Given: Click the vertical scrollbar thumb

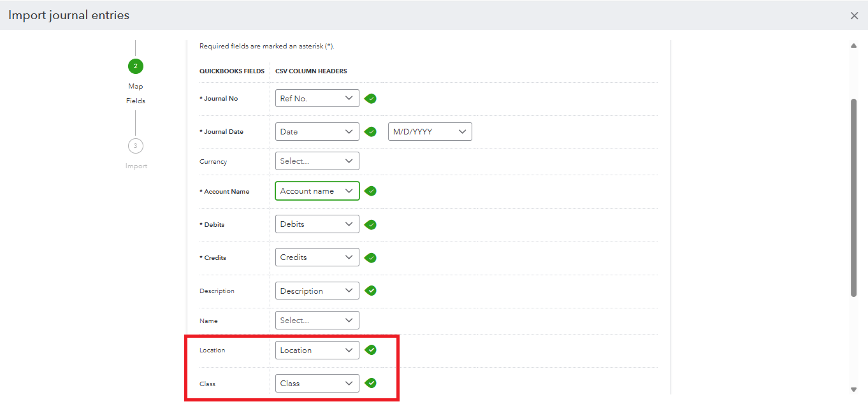Looking at the screenshot, I should 854,198.
